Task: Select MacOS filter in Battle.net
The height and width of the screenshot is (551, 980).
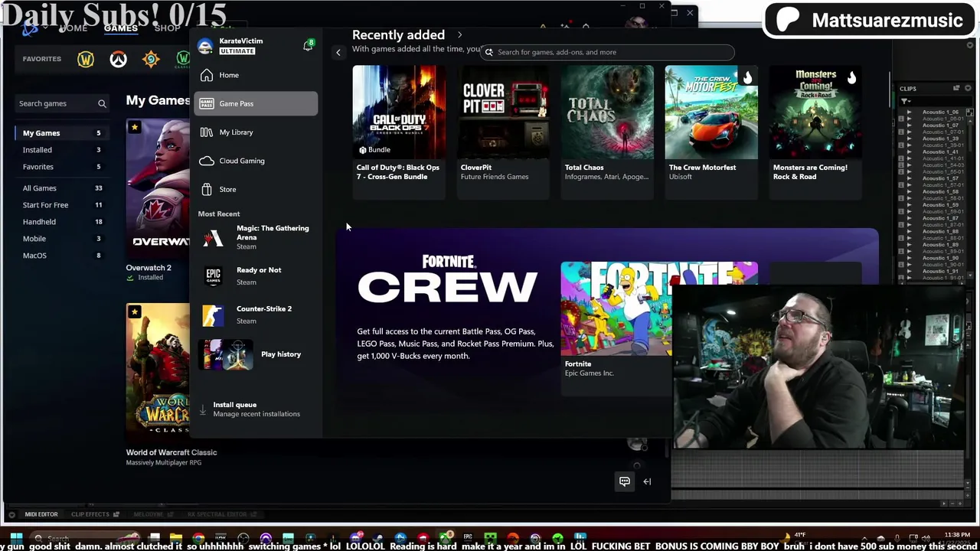Action: 61,256
